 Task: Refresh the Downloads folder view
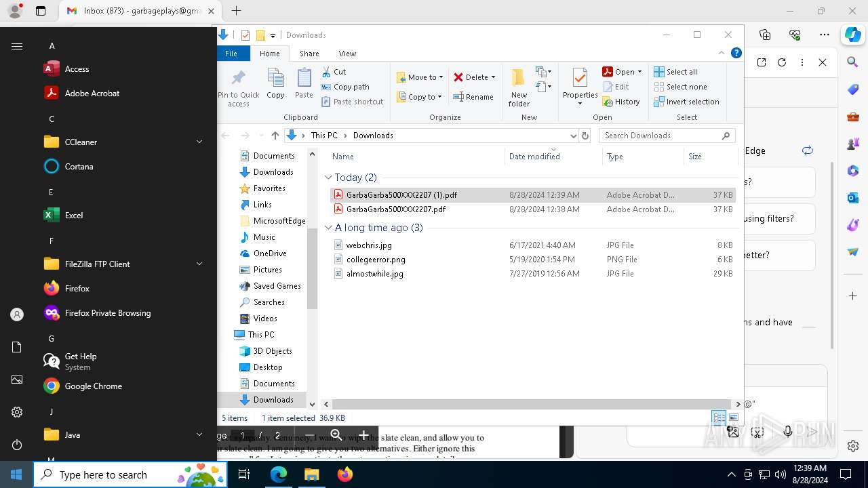pos(585,136)
